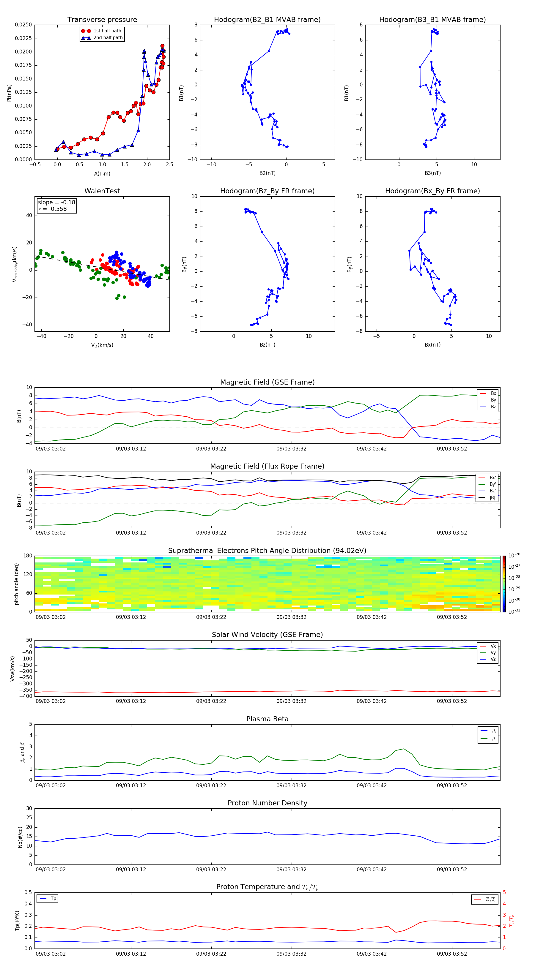Click the 'r = -0.558' annotation
The width and height of the screenshot is (535, 980).
point(53,209)
